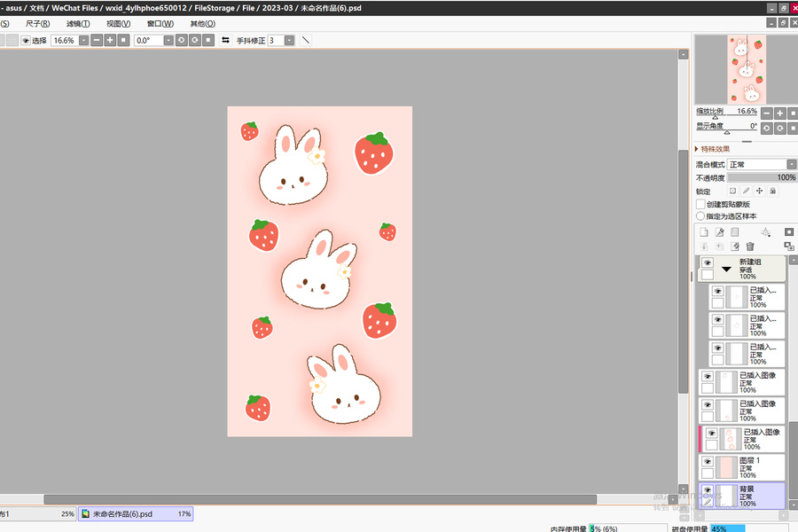Image resolution: width=798 pixels, height=532 pixels.
Task: Rotate view clockwise in the navigator panel
Action: 779,129
